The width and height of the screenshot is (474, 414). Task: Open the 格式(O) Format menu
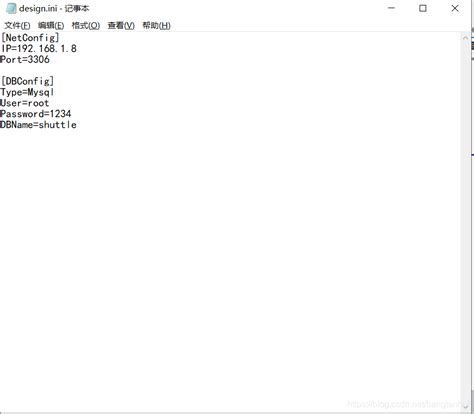point(86,26)
